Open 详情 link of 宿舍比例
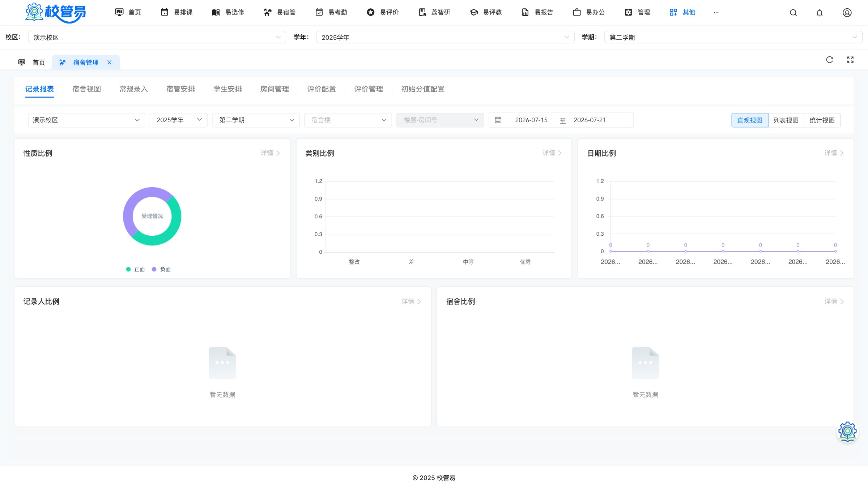Image resolution: width=868 pixels, height=488 pixels. tap(834, 301)
